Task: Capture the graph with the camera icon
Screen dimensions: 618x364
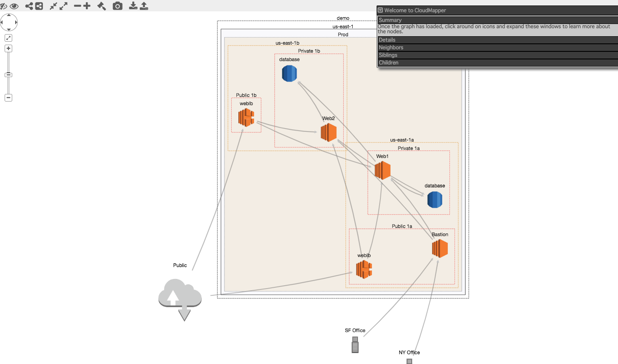Action: tap(117, 6)
